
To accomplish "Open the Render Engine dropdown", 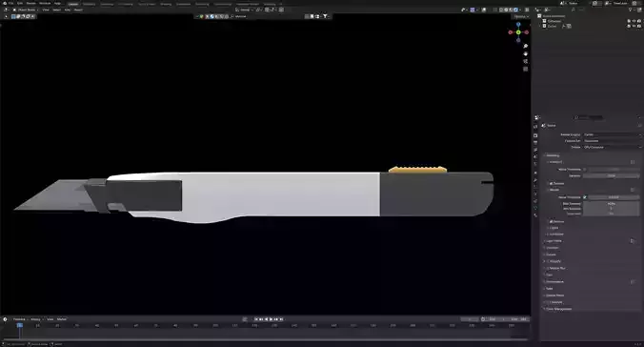I will coord(612,134).
